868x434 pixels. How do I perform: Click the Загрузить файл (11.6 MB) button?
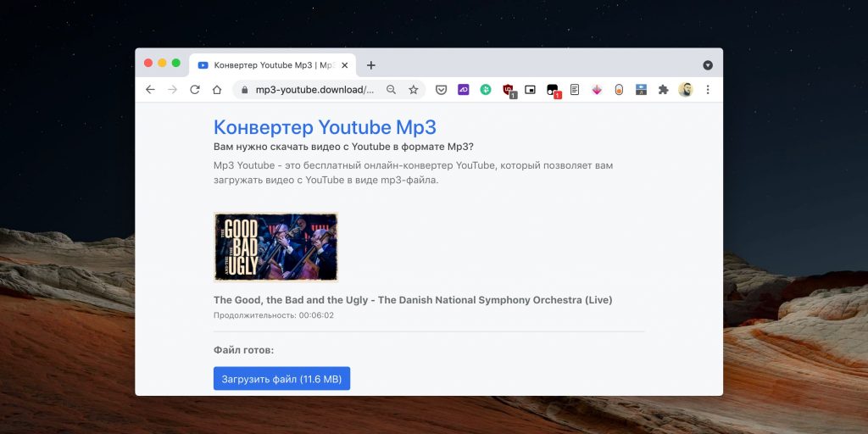click(x=281, y=379)
